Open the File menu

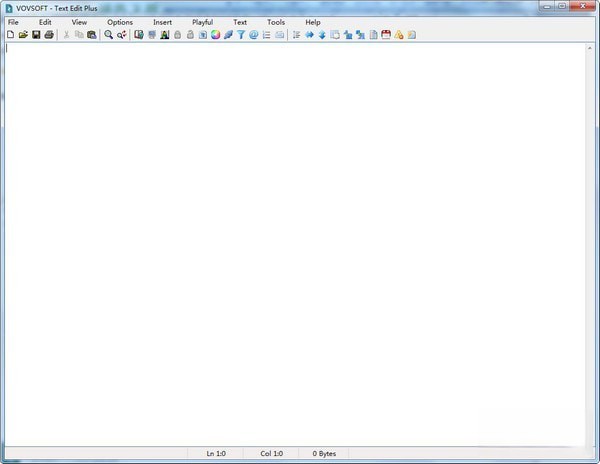(13, 22)
